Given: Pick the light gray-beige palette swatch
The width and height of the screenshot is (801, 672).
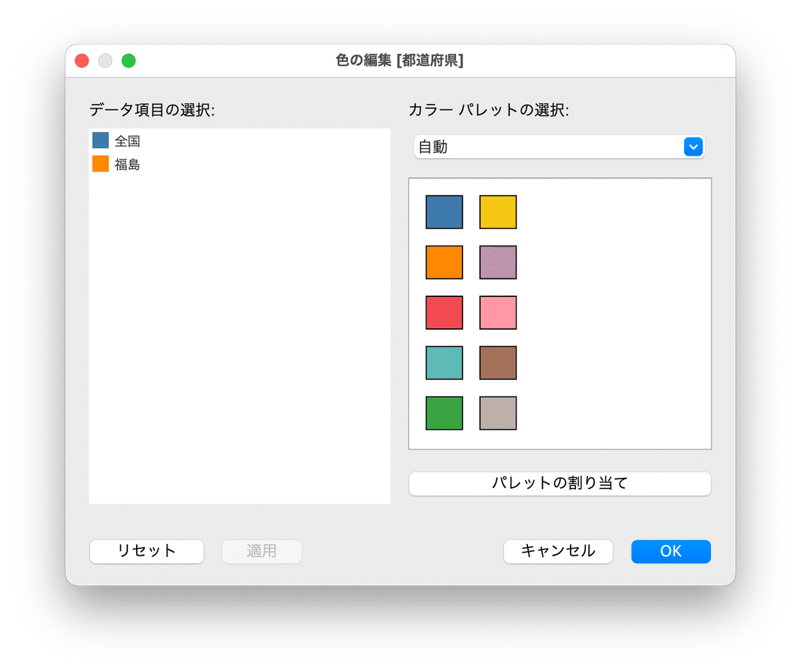Looking at the screenshot, I should 498,413.
